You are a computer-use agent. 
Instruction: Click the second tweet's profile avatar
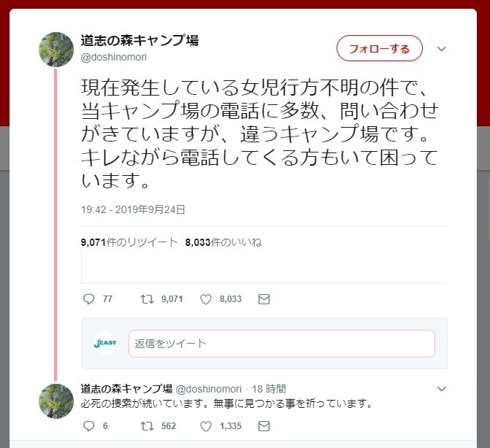(x=56, y=401)
